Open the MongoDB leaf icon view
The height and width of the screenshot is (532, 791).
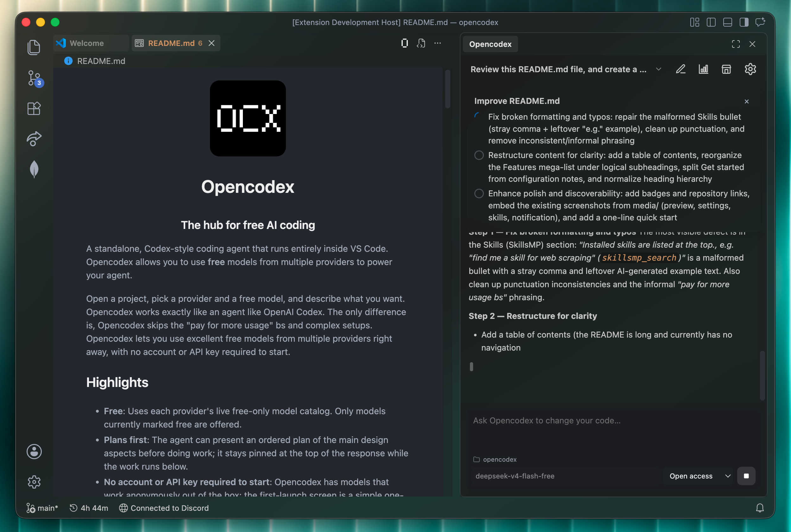[x=34, y=169]
